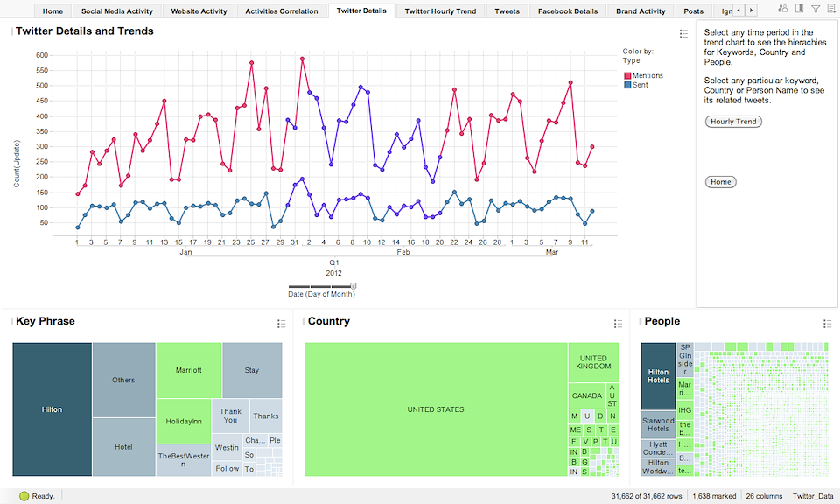This screenshot has height=504, width=840.
Task: Click the Feb month axis label
Action: [402, 252]
